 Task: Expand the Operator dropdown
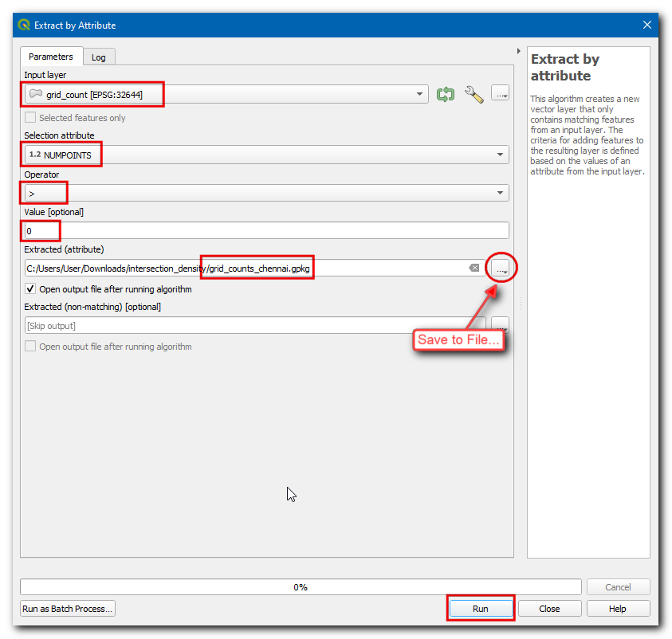[x=500, y=193]
